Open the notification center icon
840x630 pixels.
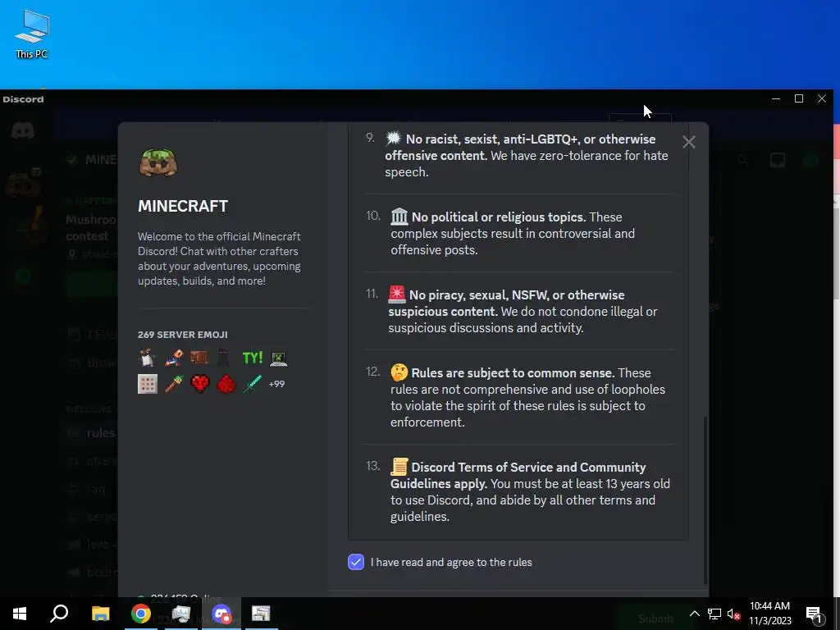click(814, 614)
